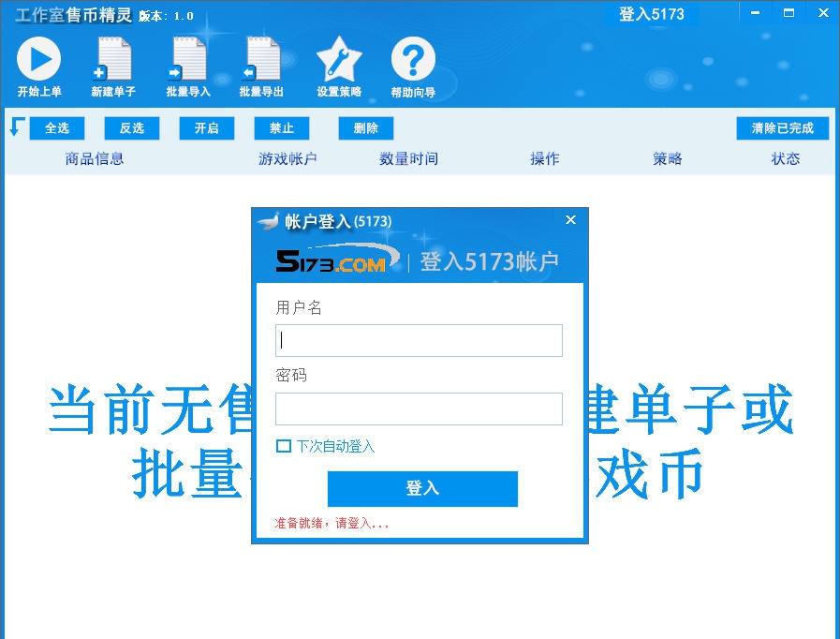
Task: Close the 帐户登入 login dialog
Action: coord(570,219)
